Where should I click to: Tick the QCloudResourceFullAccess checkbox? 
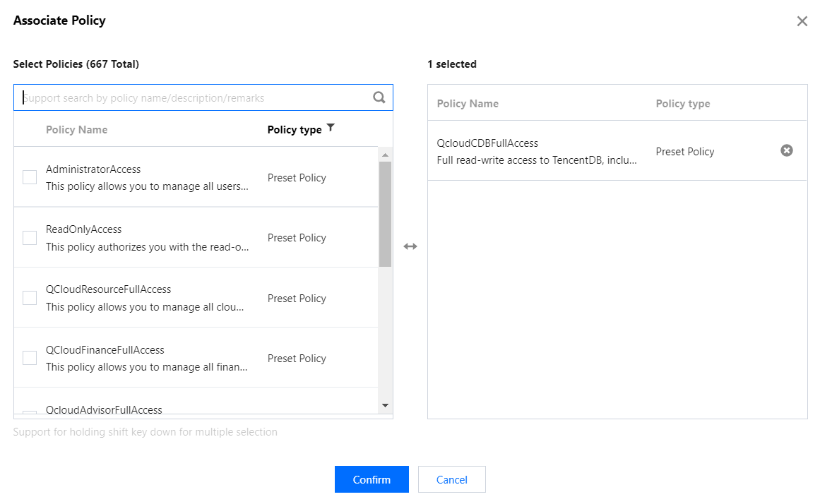click(30, 298)
